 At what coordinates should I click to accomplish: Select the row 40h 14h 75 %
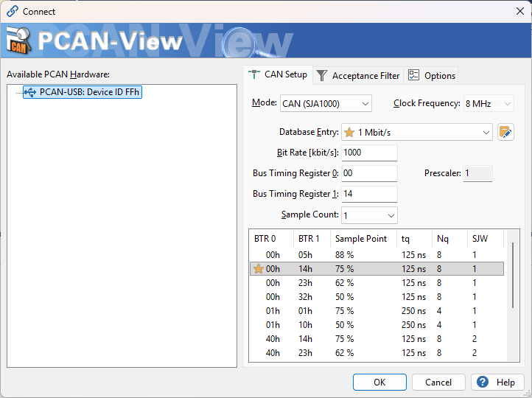tap(377, 338)
